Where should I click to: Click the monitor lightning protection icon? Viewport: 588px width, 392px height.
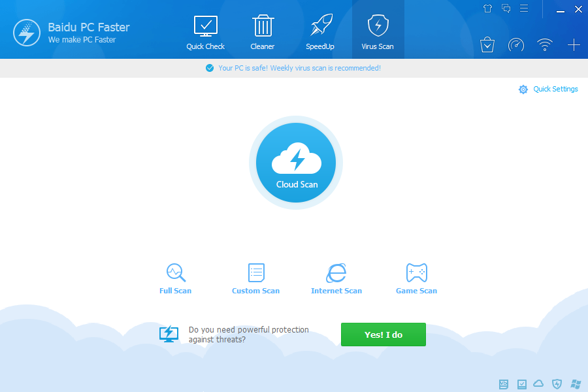(169, 334)
